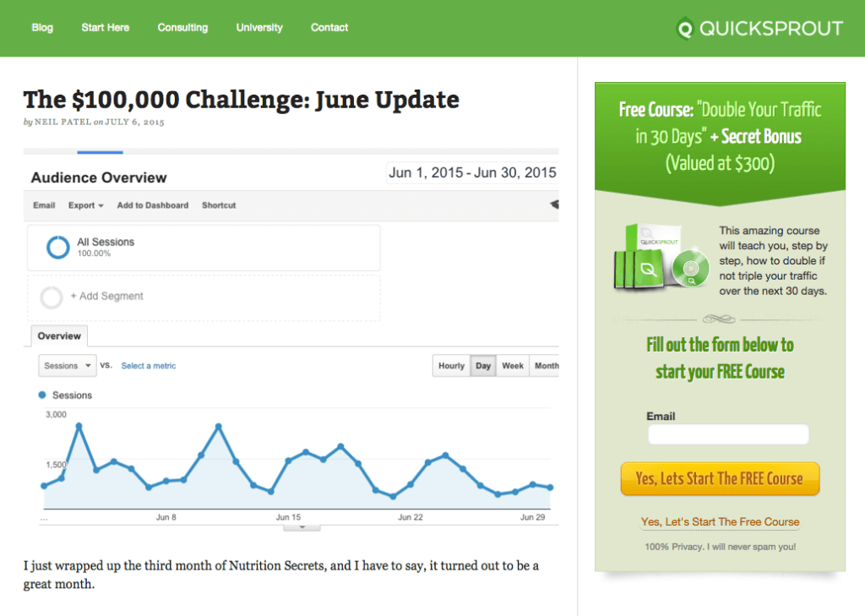The image size is (865, 616).
Task: Open the article title June Update
Action: [241, 100]
